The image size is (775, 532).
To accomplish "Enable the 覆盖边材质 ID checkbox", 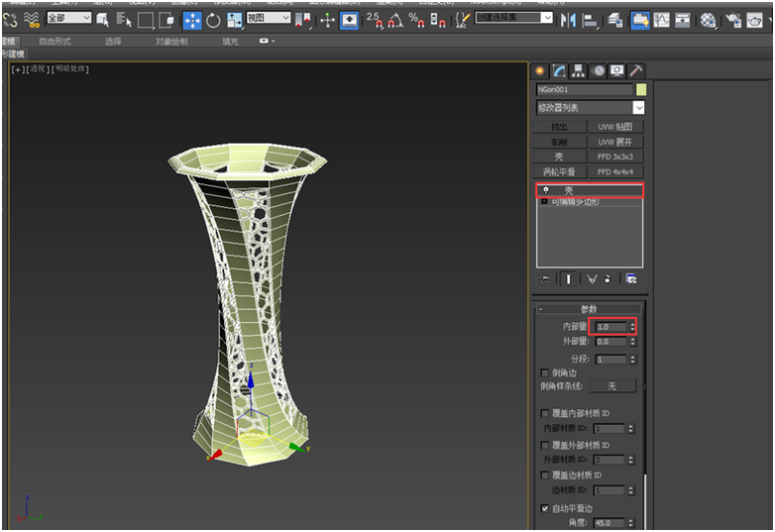I will [545, 476].
